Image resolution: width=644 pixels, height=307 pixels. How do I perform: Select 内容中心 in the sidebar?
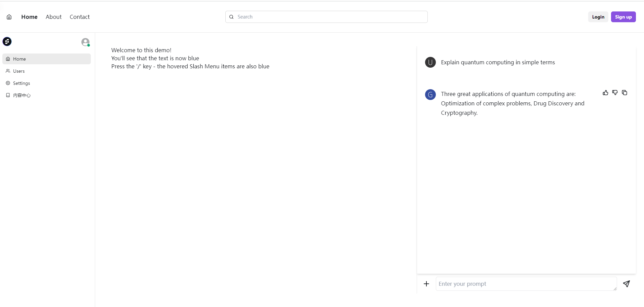[x=46, y=95]
